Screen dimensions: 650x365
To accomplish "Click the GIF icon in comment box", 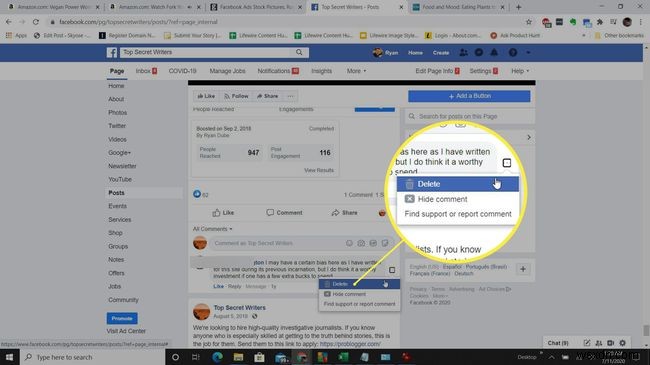I will point(373,243).
